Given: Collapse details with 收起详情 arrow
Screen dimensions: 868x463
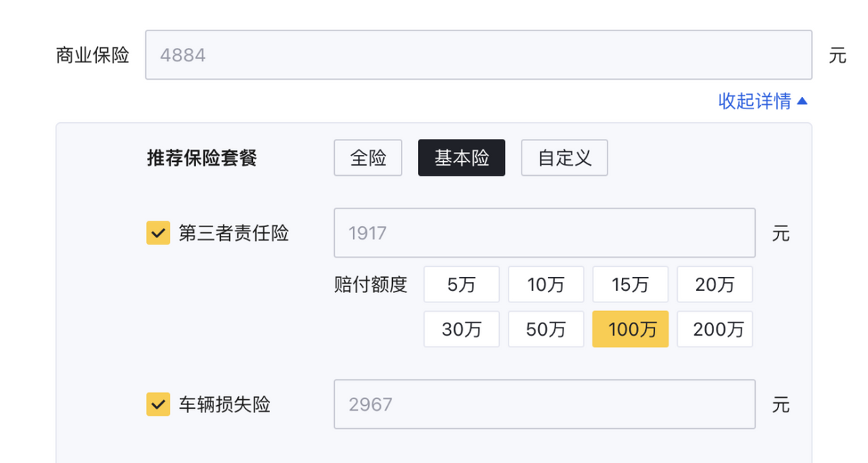Looking at the screenshot, I should click(x=801, y=101).
